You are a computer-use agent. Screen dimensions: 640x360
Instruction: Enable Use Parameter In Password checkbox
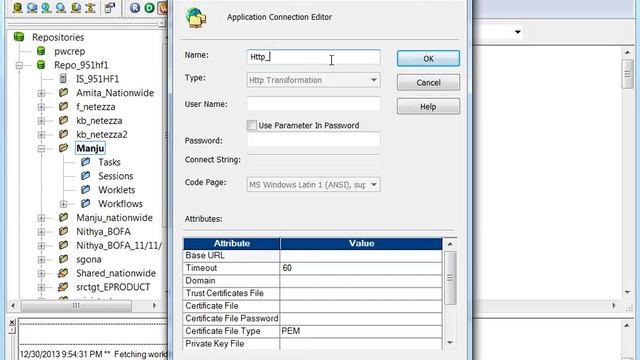pyautogui.click(x=252, y=125)
